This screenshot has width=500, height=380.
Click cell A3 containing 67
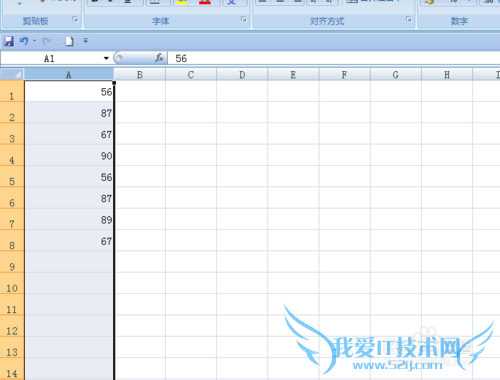coord(69,134)
